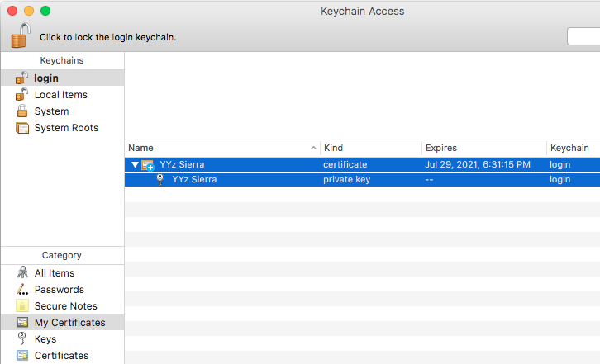This screenshot has height=364, width=600.
Task: Click the Certificates category icon
Action: coord(22,356)
